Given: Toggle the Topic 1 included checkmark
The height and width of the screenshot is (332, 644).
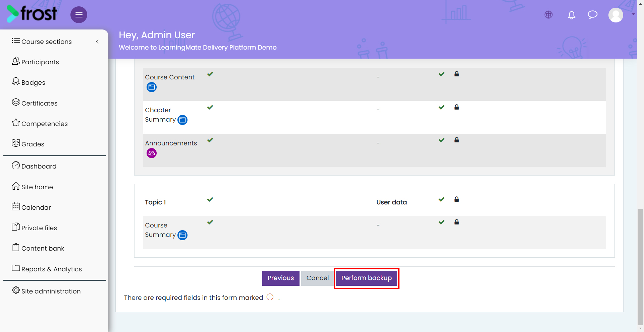Looking at the screenshot, I should [210, 199].
